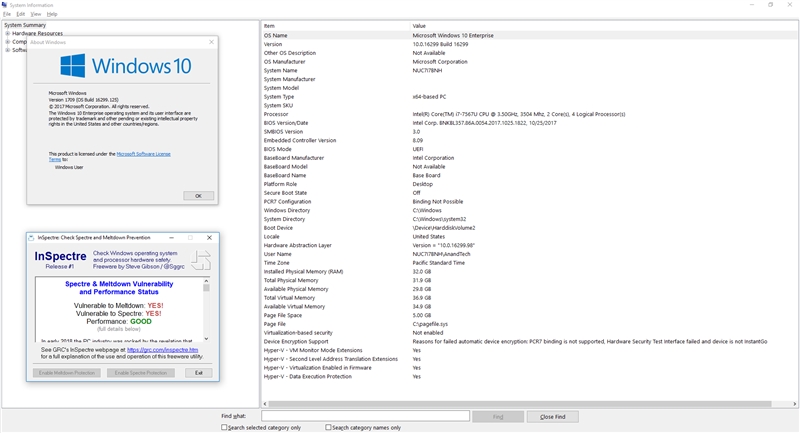Screen dimensions: 800x433
Task: Select the System Name row
Action: tap(530, 70)
